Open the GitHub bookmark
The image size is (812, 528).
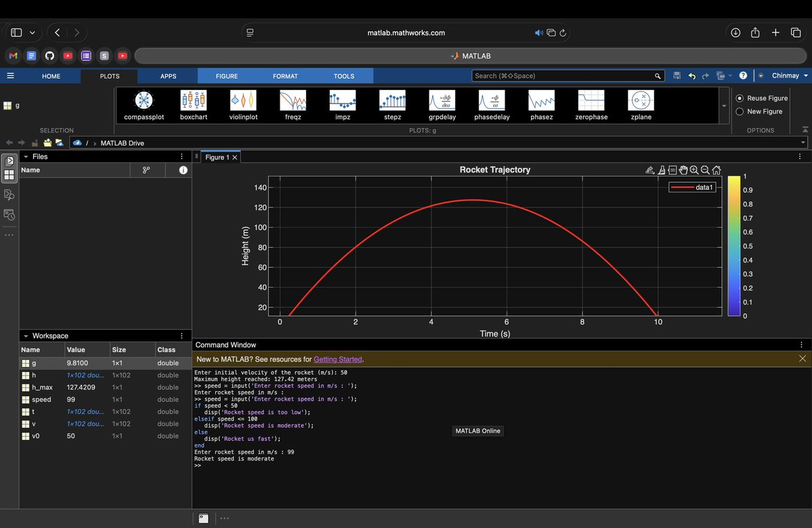click(x=49, y=56)
